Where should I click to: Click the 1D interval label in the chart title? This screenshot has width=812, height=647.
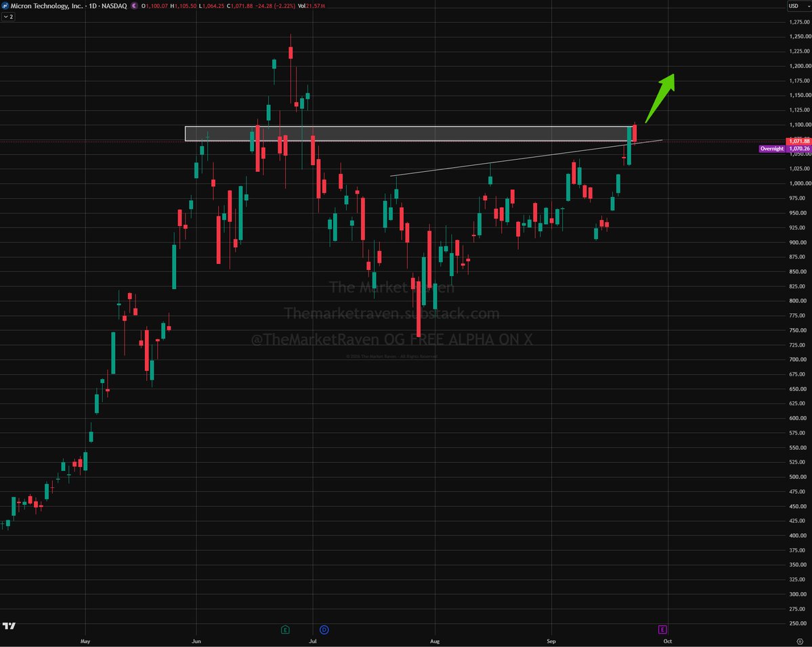93,5
